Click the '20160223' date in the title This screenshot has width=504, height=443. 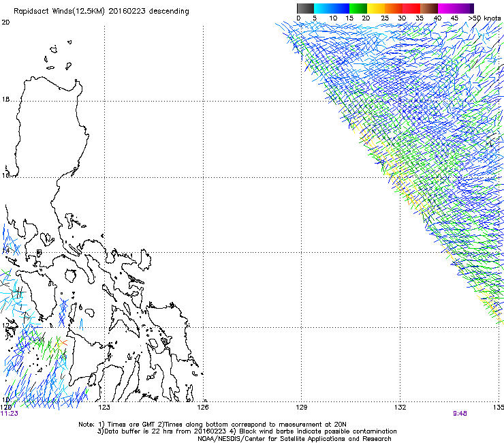click(127, 11)
